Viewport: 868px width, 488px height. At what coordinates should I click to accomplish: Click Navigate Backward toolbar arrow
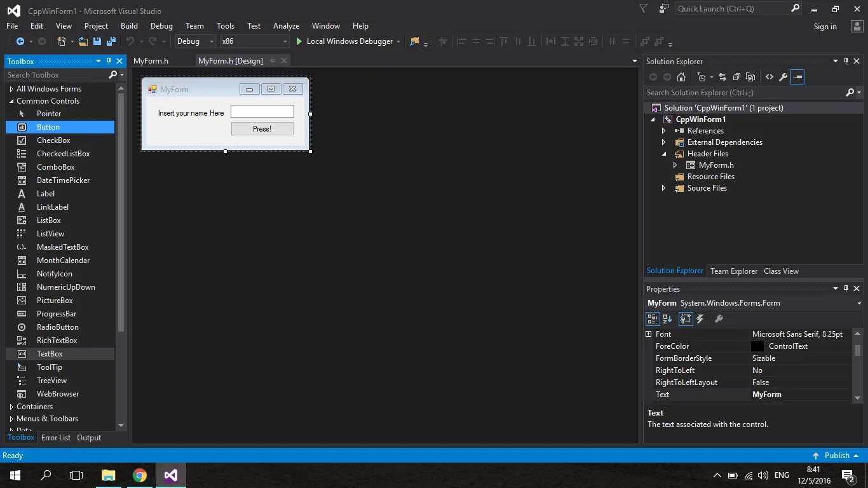click(x=20, y=41)
